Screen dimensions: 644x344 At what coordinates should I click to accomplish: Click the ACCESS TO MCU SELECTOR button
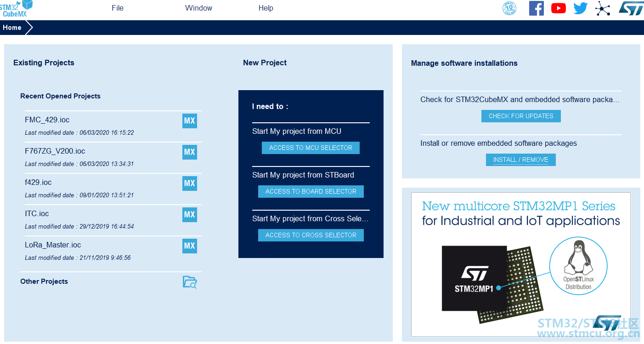[x=311, y=148]
